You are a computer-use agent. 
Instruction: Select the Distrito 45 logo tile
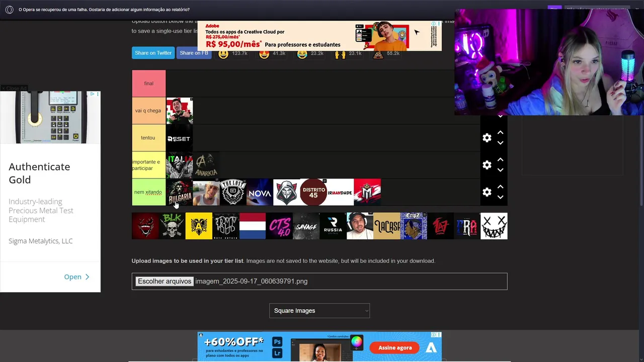tap(313, 192)
